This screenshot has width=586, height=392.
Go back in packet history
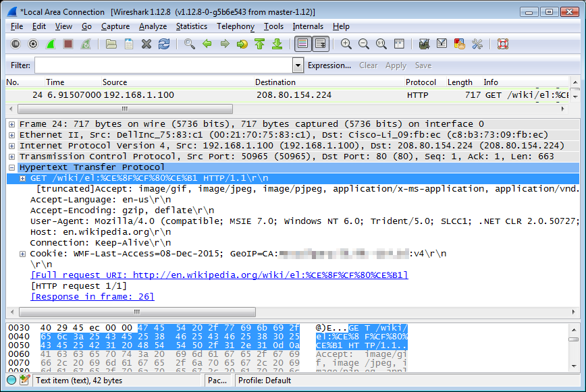click(x=207, y=44)
